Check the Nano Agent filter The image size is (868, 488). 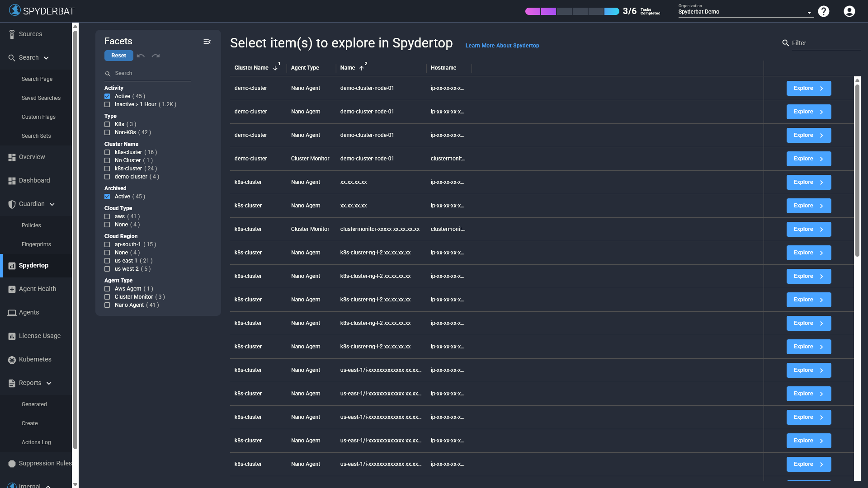pos(107,305)
